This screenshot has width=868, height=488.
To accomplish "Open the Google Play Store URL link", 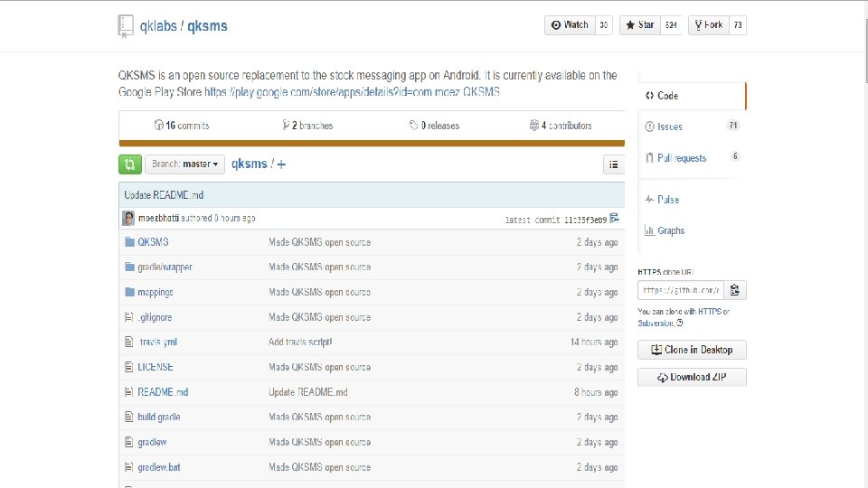I will pyautogui.click(x=352, y=92).
